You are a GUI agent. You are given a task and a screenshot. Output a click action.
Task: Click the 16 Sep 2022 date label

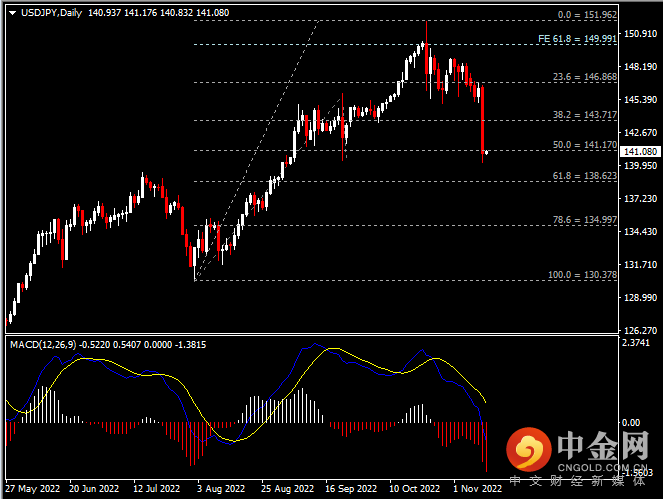click(351, 489)
